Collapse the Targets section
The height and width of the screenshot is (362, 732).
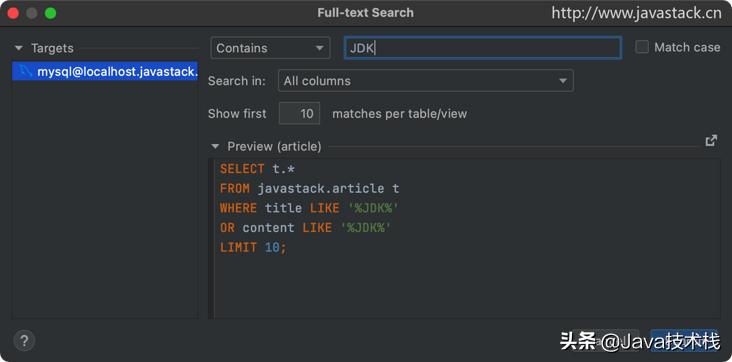pyautogui.click(x=19, y=48)
